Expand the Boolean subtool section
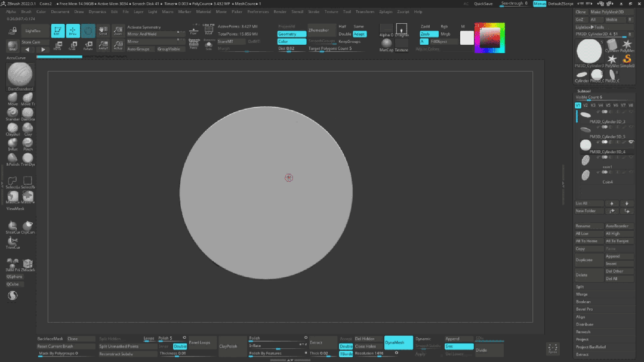644x362 pixels. [583, 302]
